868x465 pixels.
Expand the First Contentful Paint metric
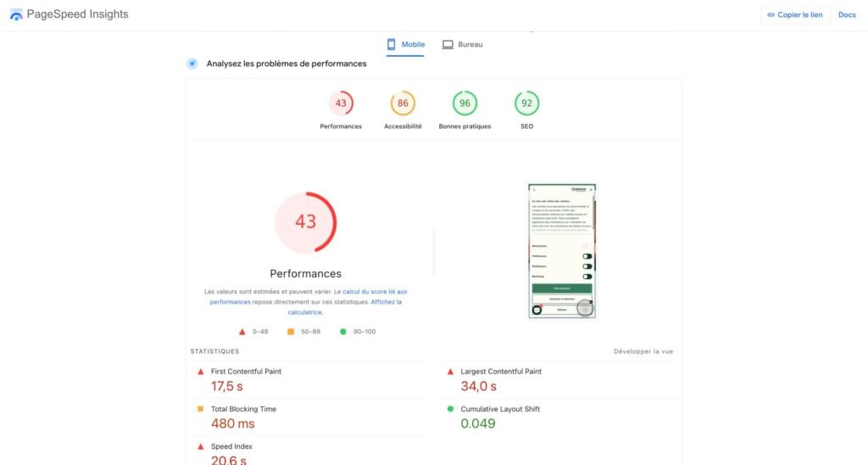point(246,372)
